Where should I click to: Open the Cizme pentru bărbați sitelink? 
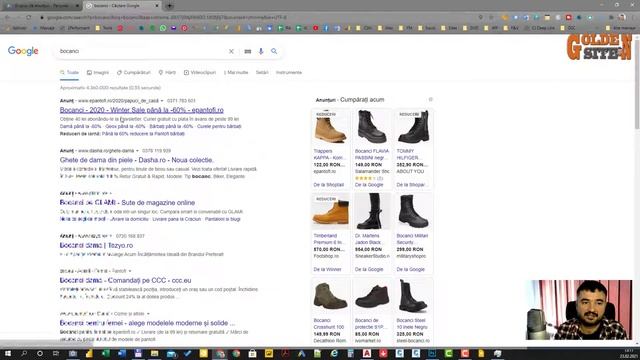[x=219, y=127]
